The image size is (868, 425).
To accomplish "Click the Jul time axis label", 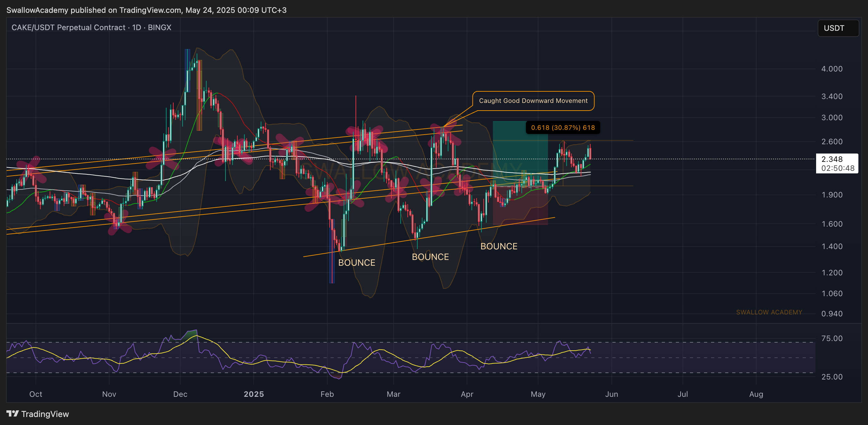I will [x=683, y=394].
